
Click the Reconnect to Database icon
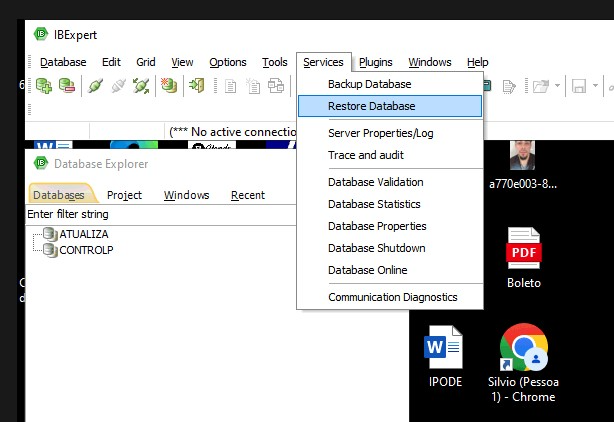141,86
